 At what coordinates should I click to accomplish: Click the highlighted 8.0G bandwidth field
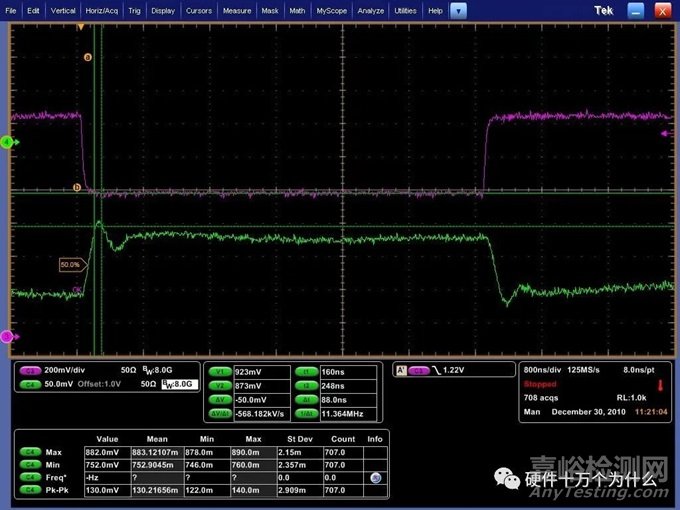pos(182,383)
